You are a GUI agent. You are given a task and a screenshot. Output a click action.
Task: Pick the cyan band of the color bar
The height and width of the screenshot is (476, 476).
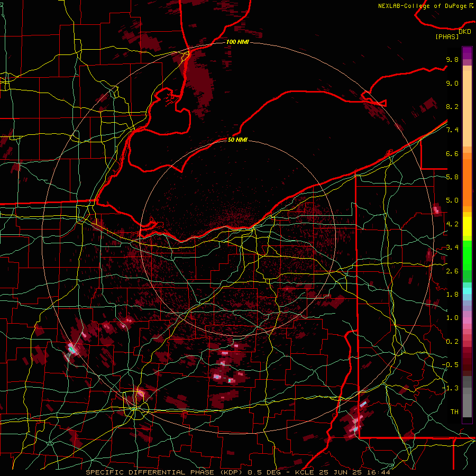[467, 290]
